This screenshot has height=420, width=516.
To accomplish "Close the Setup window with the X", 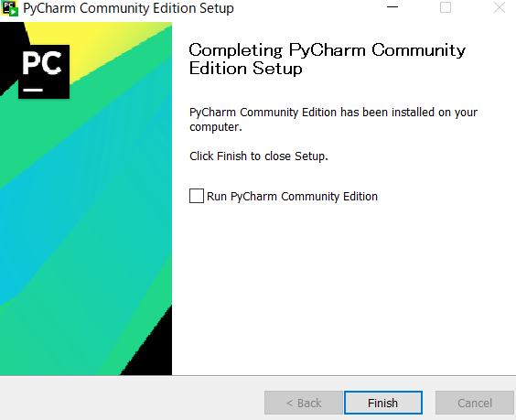I will (500, 7).
